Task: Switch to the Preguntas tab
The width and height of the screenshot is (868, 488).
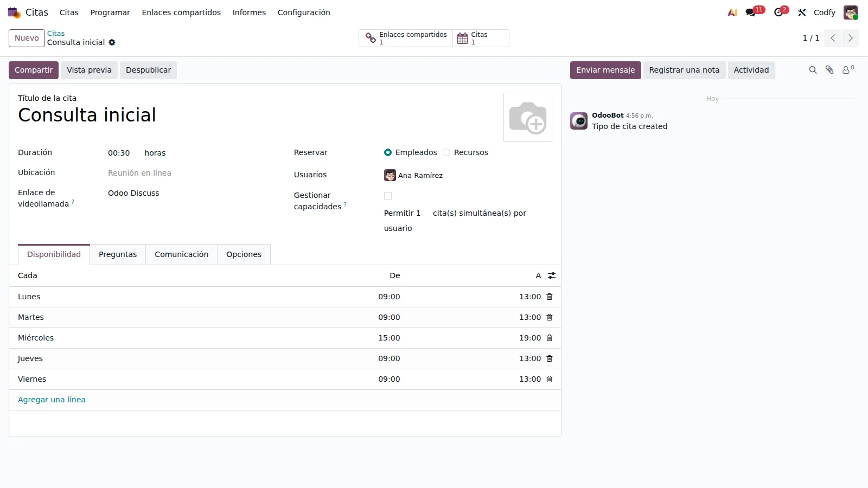Action: (x=118, y=254)
